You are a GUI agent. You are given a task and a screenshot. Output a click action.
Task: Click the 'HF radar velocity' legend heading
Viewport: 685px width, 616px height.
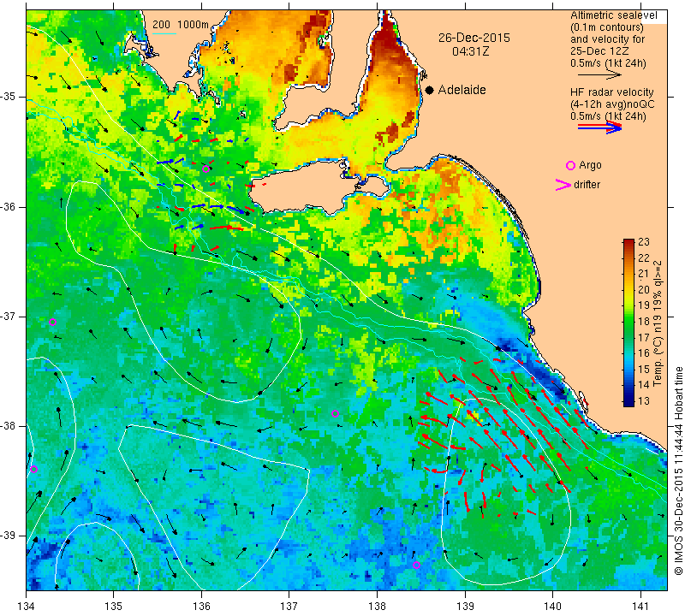pos(611,92)
